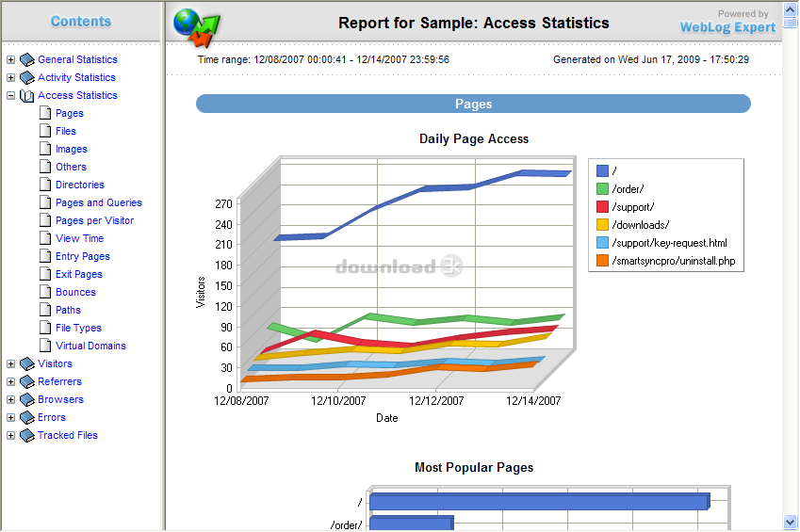The image size is (800, 532).
Task: Open the WebLog Expert link
Action: click(727, 28)
